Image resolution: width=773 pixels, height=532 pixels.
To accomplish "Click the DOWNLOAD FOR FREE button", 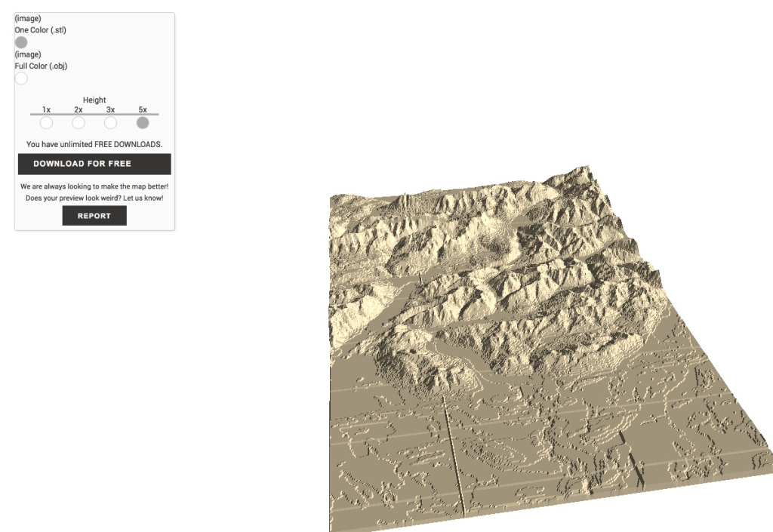I will click(94, 164).
